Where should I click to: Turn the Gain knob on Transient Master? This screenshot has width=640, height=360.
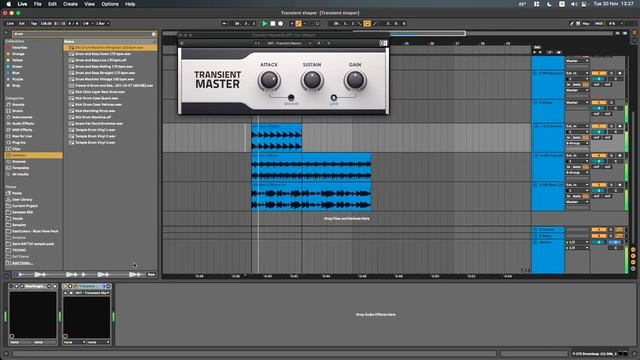pyautogui.click(x=355, y=80)
